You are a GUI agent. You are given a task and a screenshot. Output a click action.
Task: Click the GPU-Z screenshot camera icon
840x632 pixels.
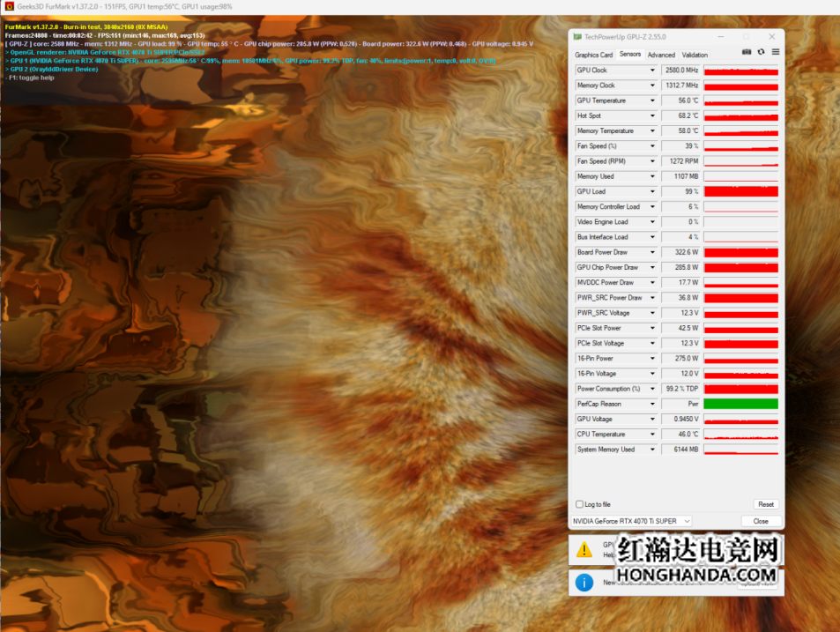(x=747, y=52)
